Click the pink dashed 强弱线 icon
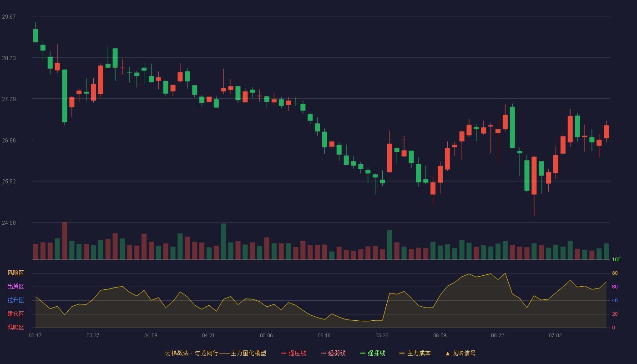 323,353
